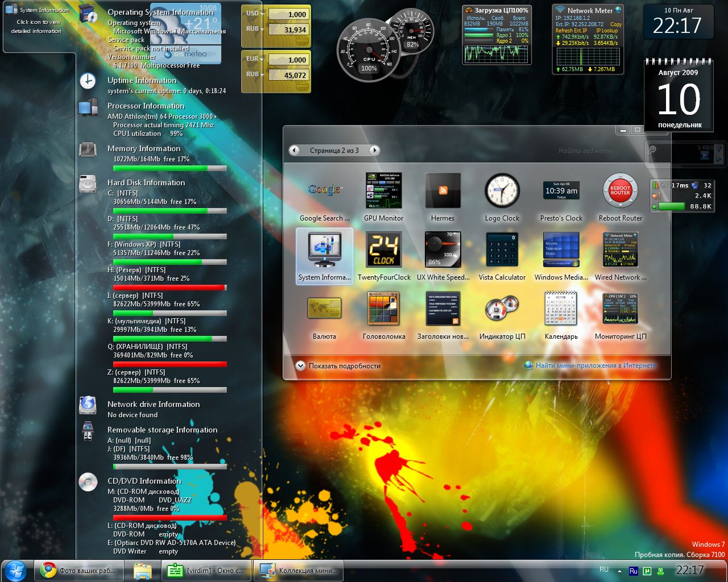Go to next gadget gallery page
The image size is (728, 582).
(374, 150)
